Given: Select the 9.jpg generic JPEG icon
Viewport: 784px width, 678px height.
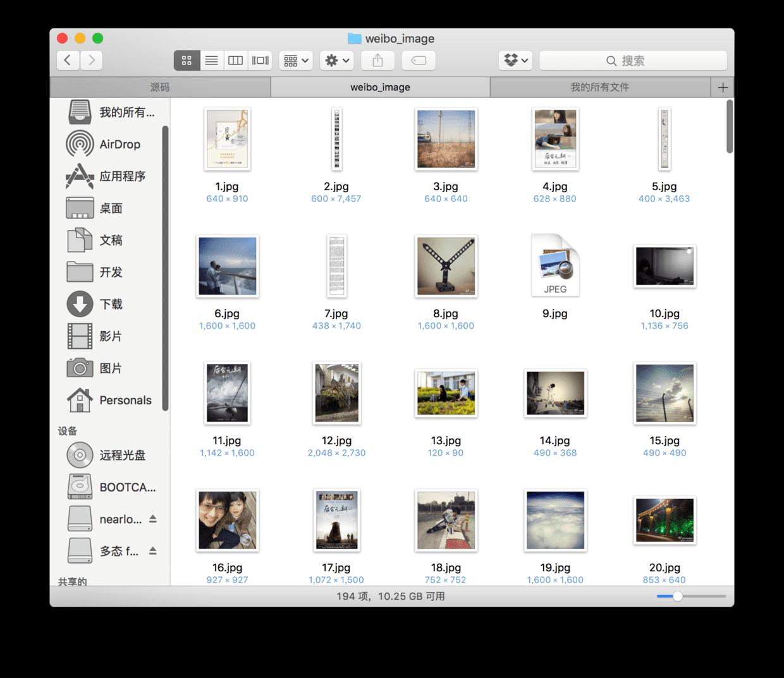Looking at the screenshot, I should (x=555, y=265).
